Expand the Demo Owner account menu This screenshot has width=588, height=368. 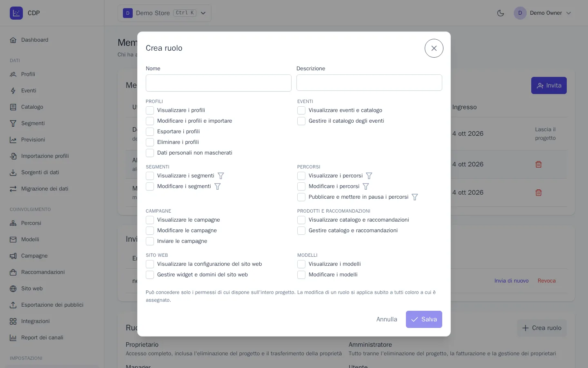click(543, 13)
